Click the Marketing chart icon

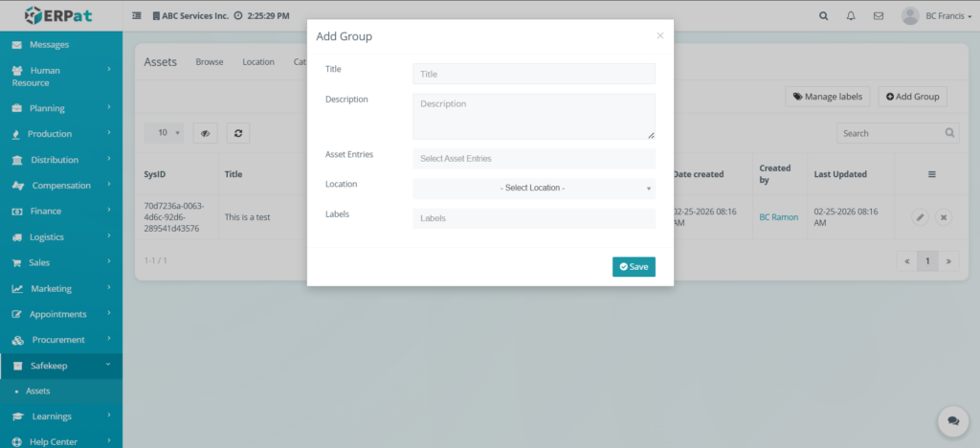coord(17,289)
